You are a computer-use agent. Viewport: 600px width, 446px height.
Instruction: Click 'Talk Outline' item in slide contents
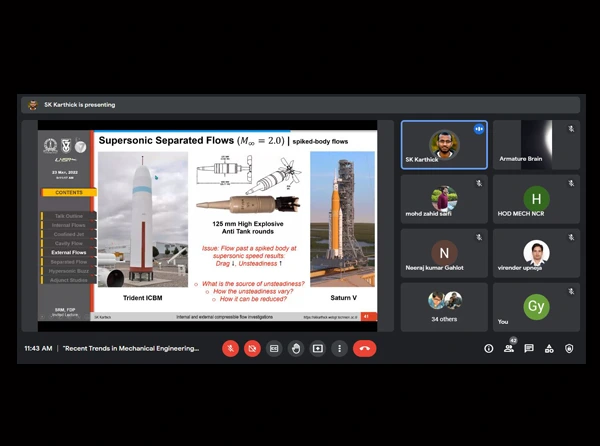[69, 216]
